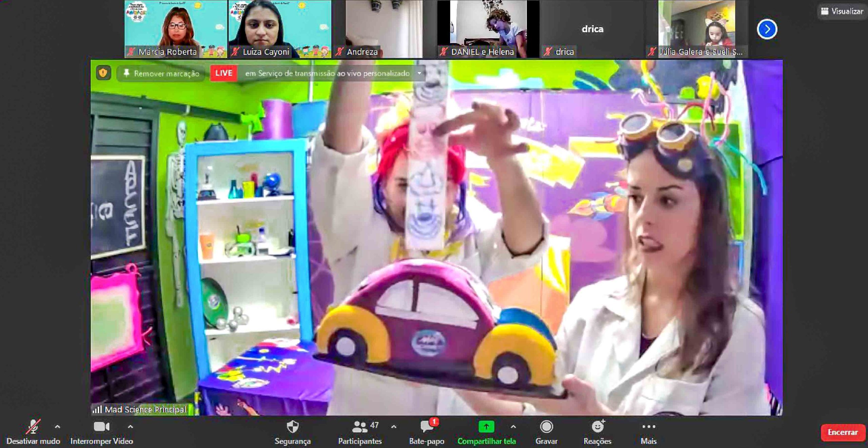Screen dimensions: 868x448
Task: Open Bate-papo chat with unread badge
Action: pos(427,427)
